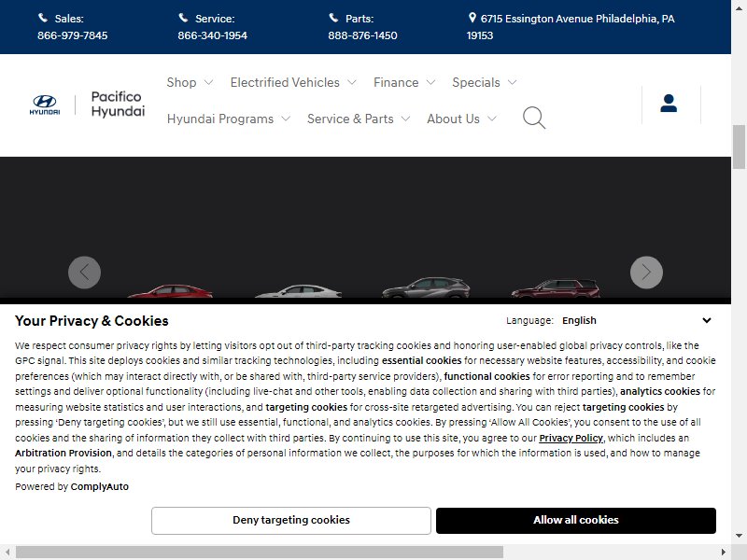This screenshot has width=747, height=560.
Task: Click the horizontal scrollbar right arrow
Action: point(723,553)
